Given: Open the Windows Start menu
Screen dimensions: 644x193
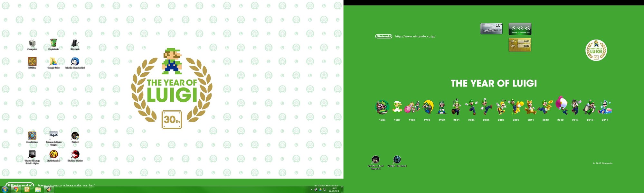Looking at the screenshot, I should (x=5, y=189).
